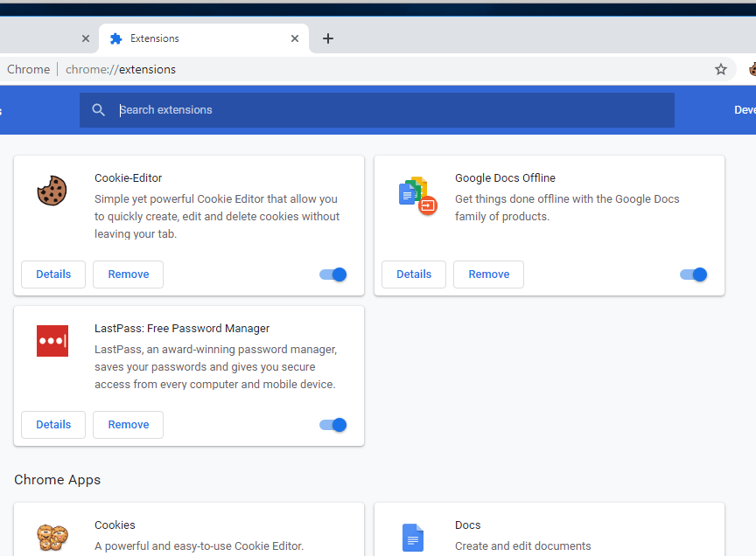Viewport: 756px width, 556px height.
Task: Click the Google Docs Offline icon
Action: [x=417, y=195]
